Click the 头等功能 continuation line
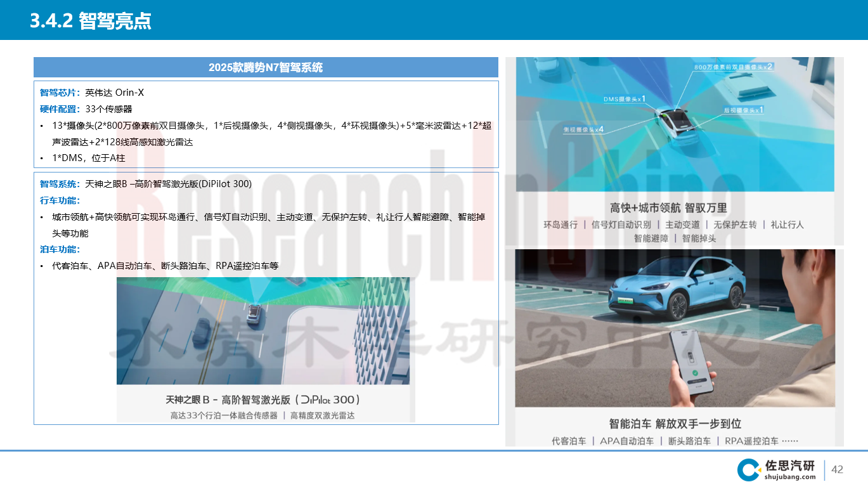Viewport: 868px width, 489px height. [x=70, y=233]
